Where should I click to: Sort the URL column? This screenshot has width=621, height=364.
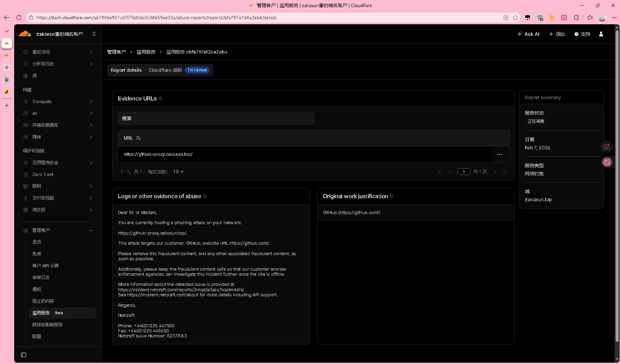click(138, 138)
